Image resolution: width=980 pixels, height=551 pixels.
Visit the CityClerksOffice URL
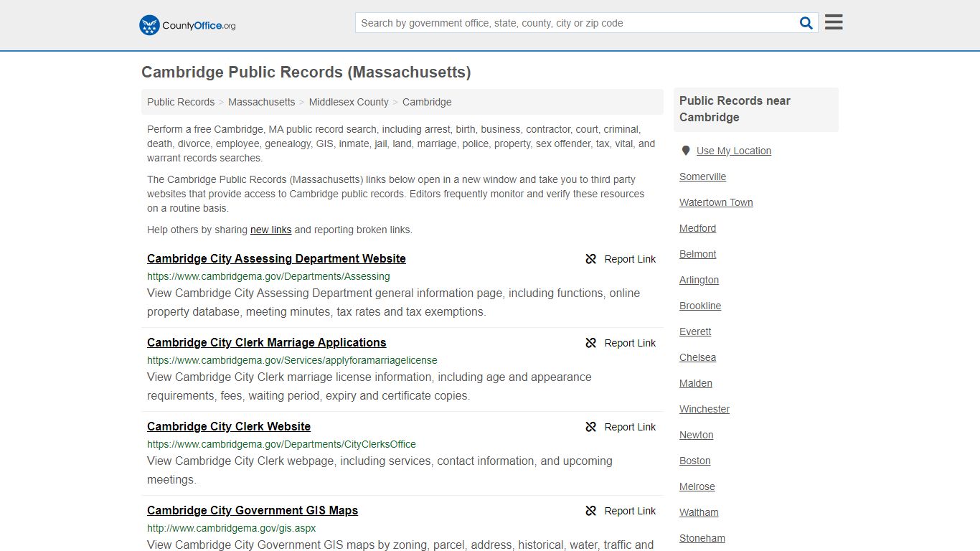click(x=281, y=444)
